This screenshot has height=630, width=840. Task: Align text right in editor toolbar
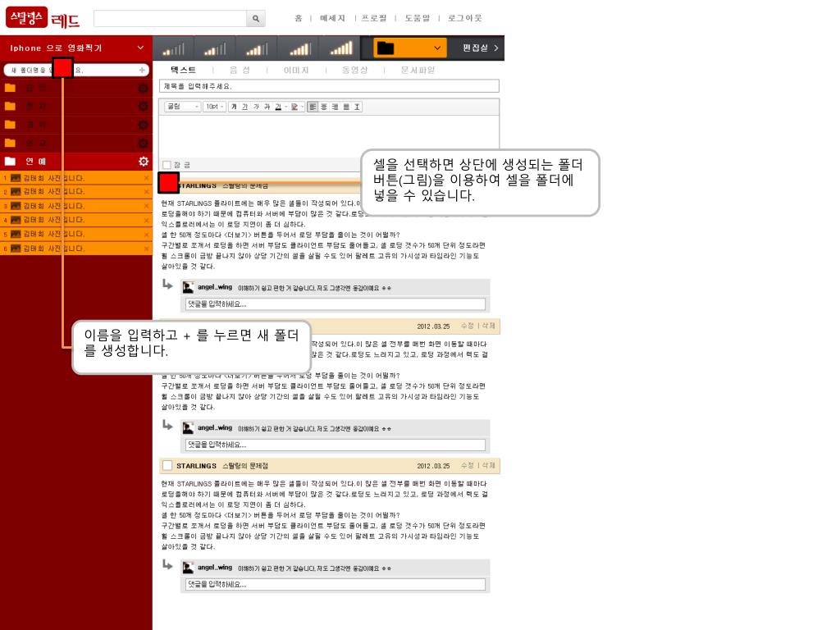(335, 107)
